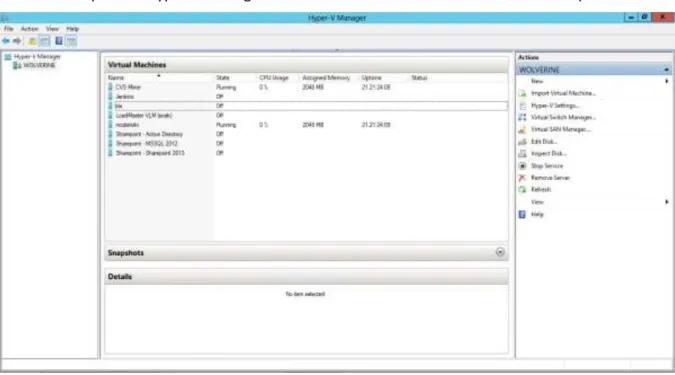Click the Stop Service icon

tap(522, 166)
